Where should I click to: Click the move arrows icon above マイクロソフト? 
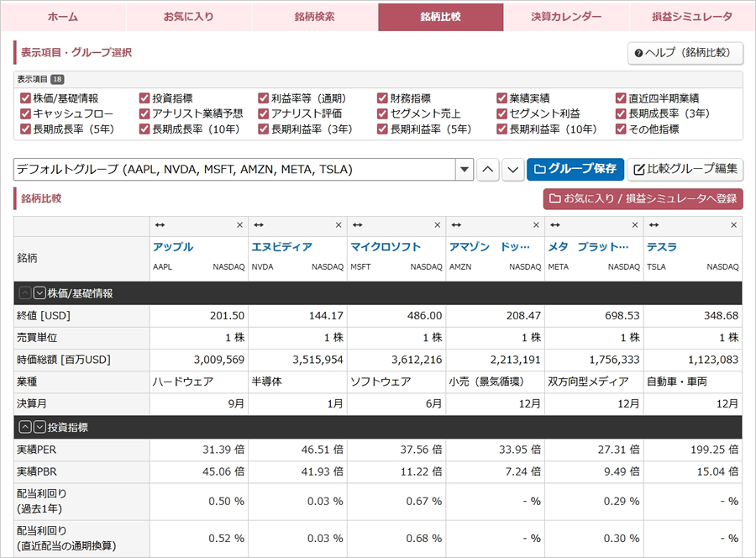click(x=357, y=225)
